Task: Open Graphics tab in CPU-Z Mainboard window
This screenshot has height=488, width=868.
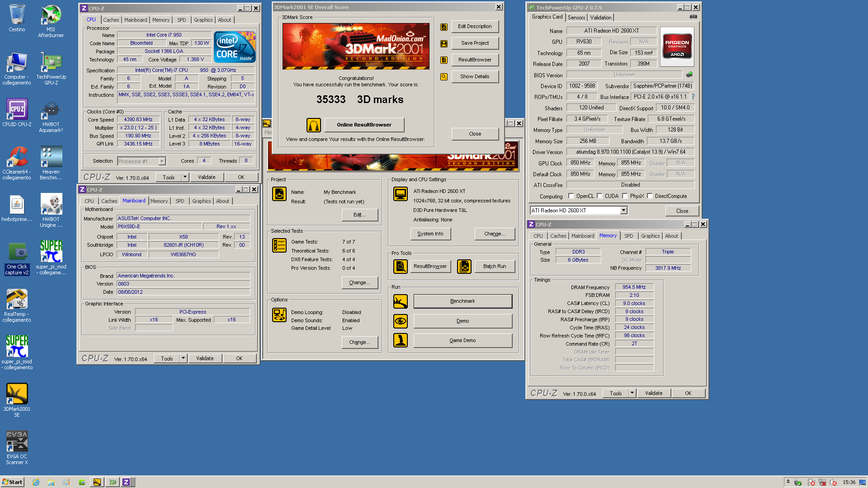Action: coord(202,201)
